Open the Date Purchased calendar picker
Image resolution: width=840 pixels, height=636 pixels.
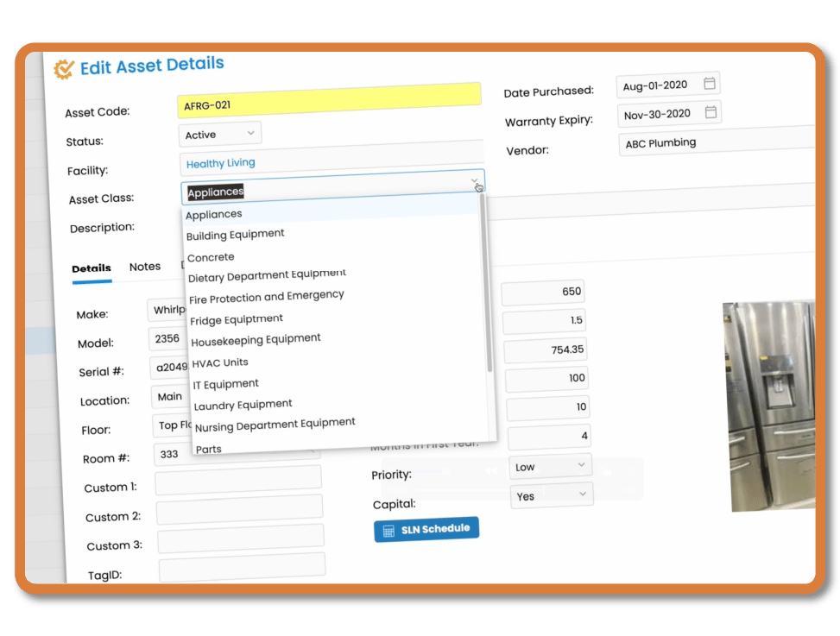710,84
